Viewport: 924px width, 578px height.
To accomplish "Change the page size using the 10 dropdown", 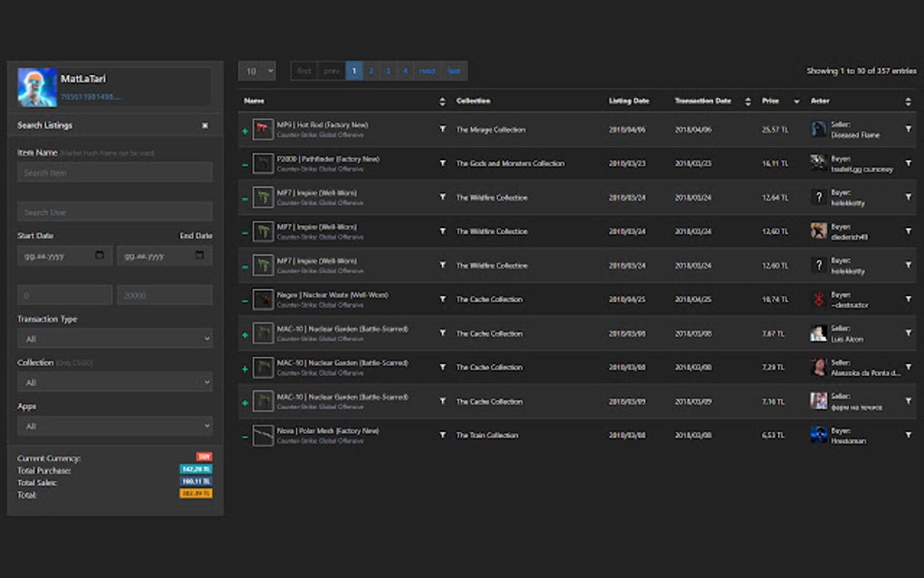I will (256, 70).
